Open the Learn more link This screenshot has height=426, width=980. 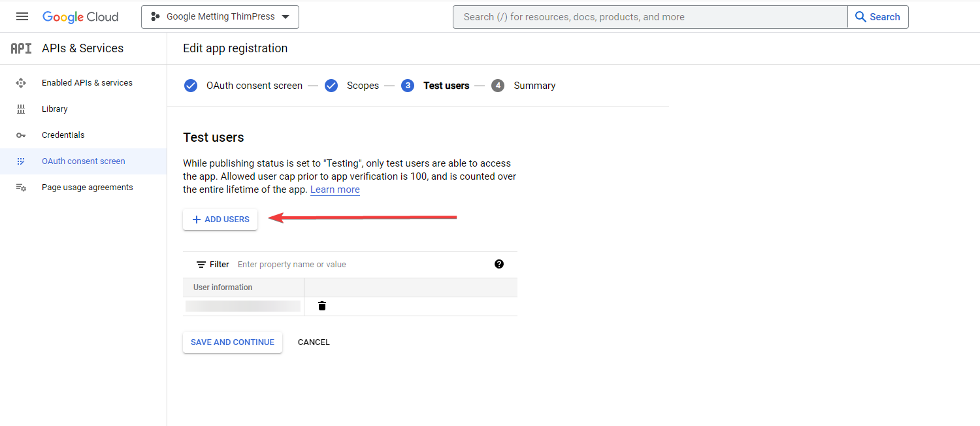(x=335, y=189)
